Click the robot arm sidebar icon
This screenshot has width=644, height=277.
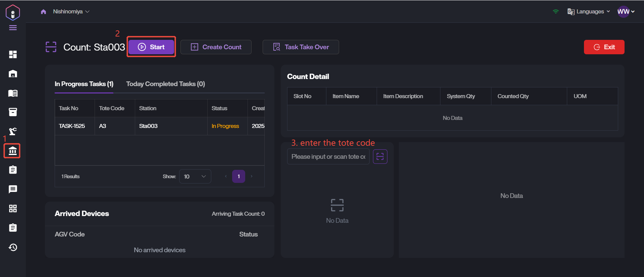click(13, 131)
